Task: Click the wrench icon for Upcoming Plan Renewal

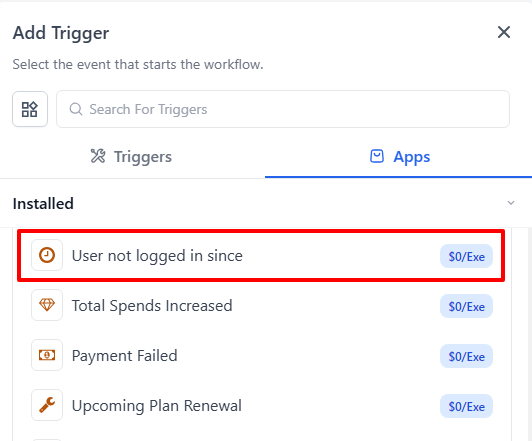Action: point(47,405)
